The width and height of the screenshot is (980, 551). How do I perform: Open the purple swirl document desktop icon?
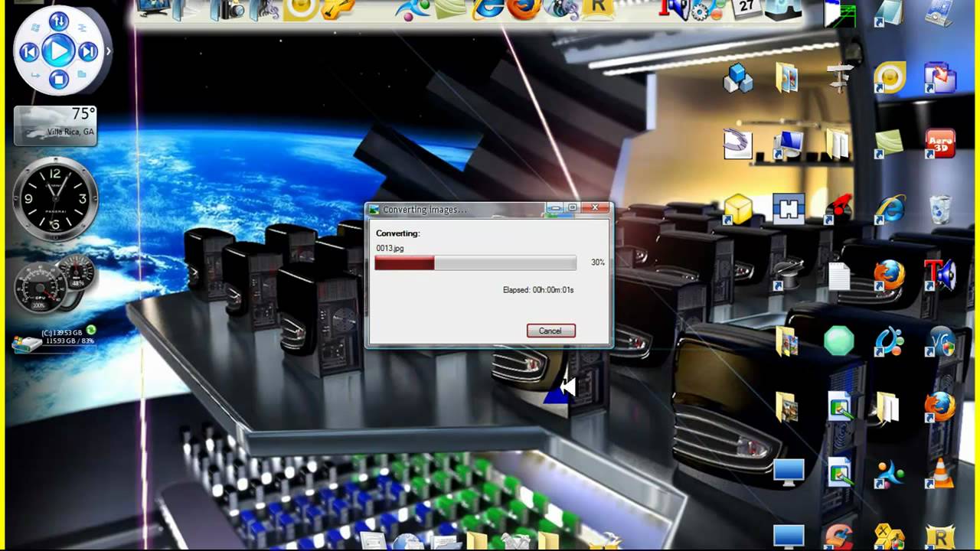tap(738, 143)
